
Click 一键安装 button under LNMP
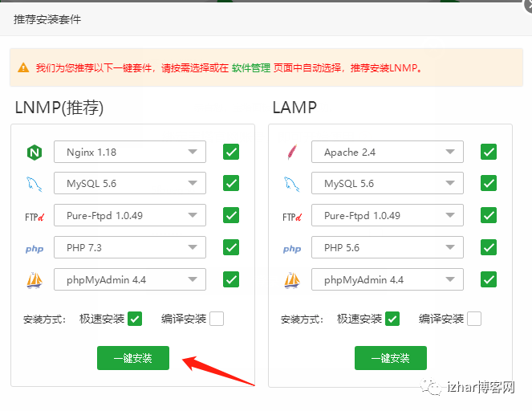click(133, 358)
